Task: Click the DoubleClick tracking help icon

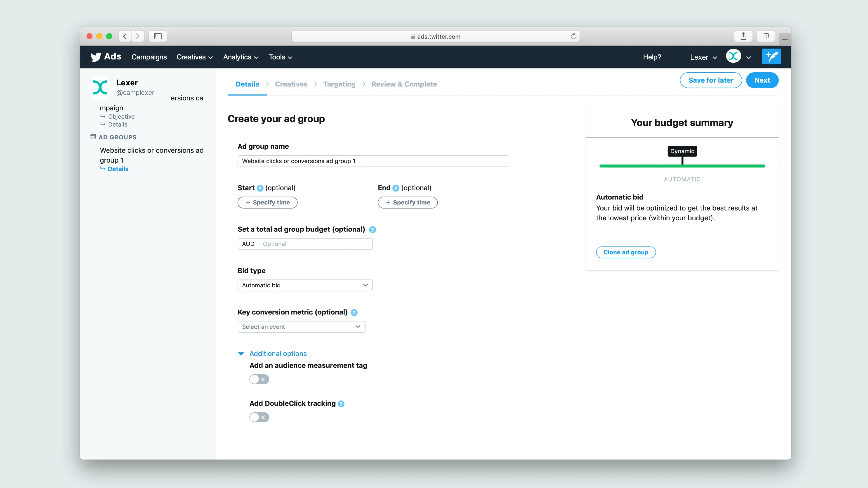Action: click(x=341, y=404)
